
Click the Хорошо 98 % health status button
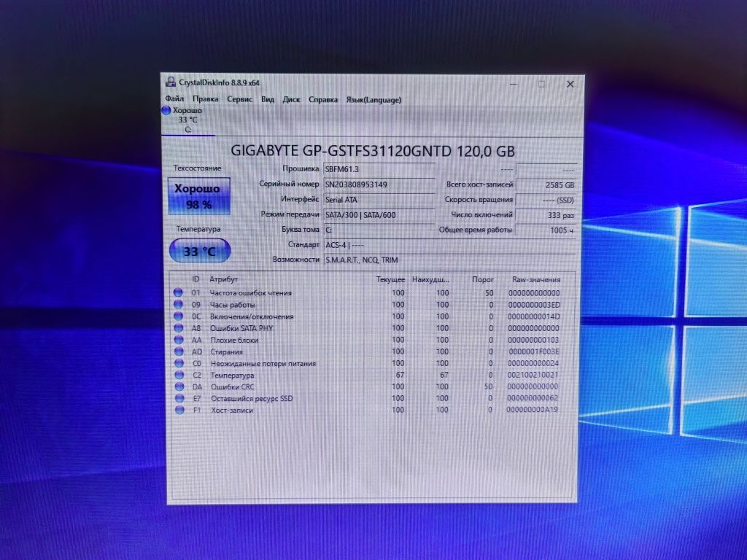pyautogui.click(x=198, y=196)
